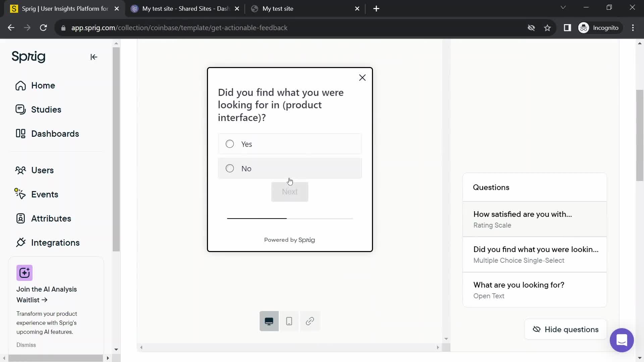
Task: Click the preview horizontal scrollbar right arrow
Action: [x=438, y=348]
